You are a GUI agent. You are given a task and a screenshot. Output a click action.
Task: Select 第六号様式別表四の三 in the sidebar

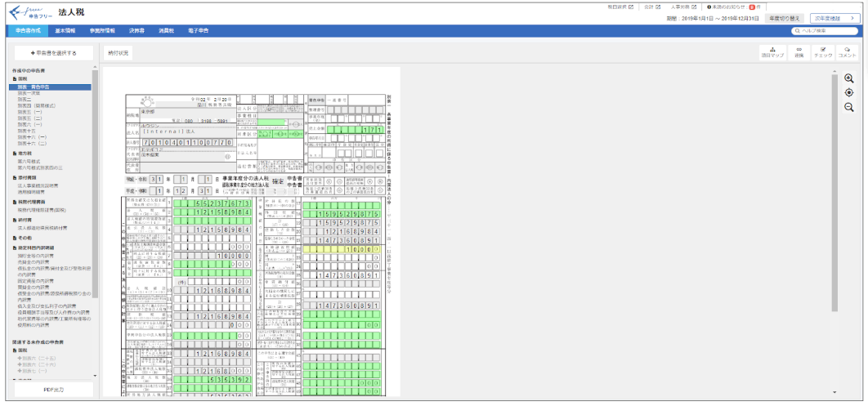[x=40, y=167]
